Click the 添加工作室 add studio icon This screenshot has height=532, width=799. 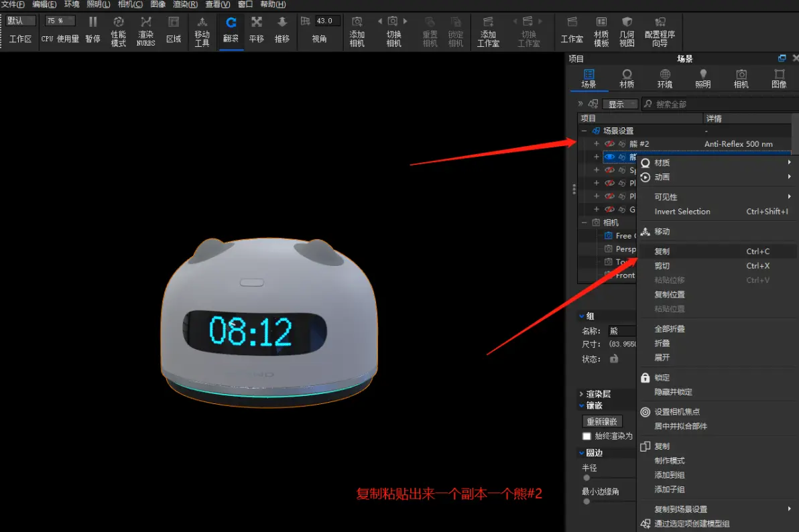pos(488,21)
